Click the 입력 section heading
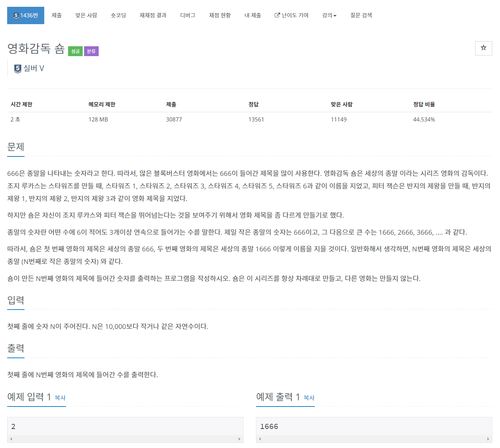 16,300
